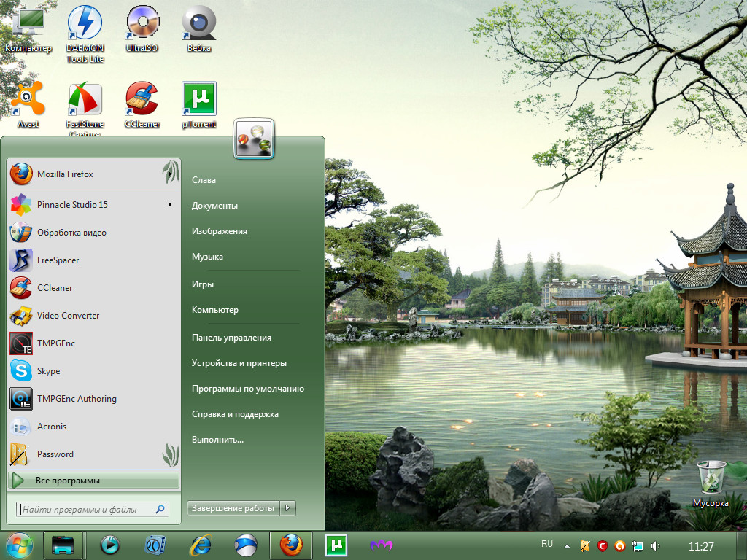Click the Internet Explorer taskbar icon

(200, 545)
